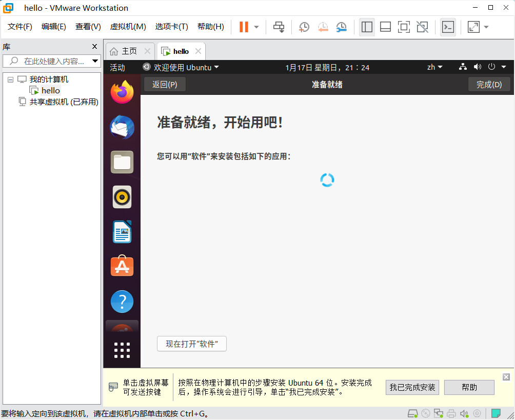Select hello VM in library tree
The height and width of the screenshot is (420, 515).
(x=51, y=91)
